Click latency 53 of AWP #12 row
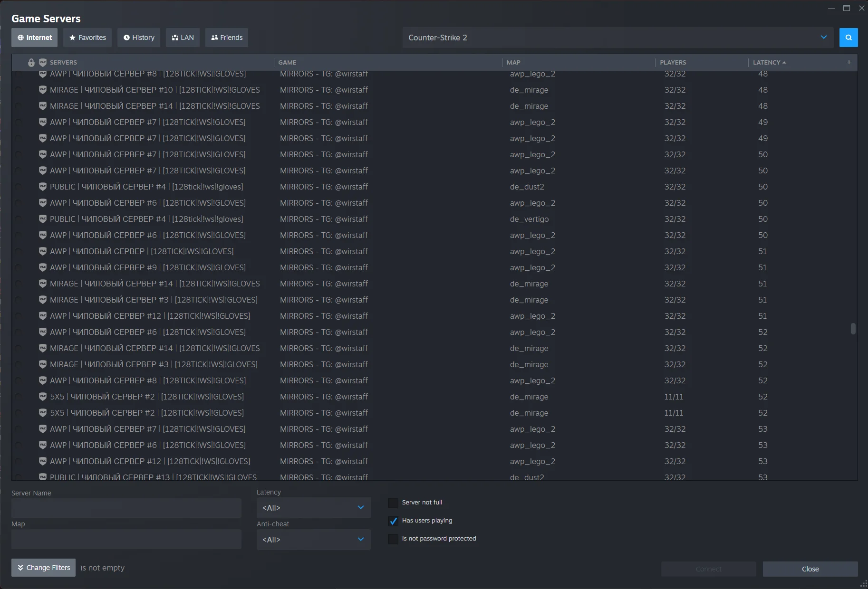The height and width of the screenshot is (589, 868). coord(763,461)
